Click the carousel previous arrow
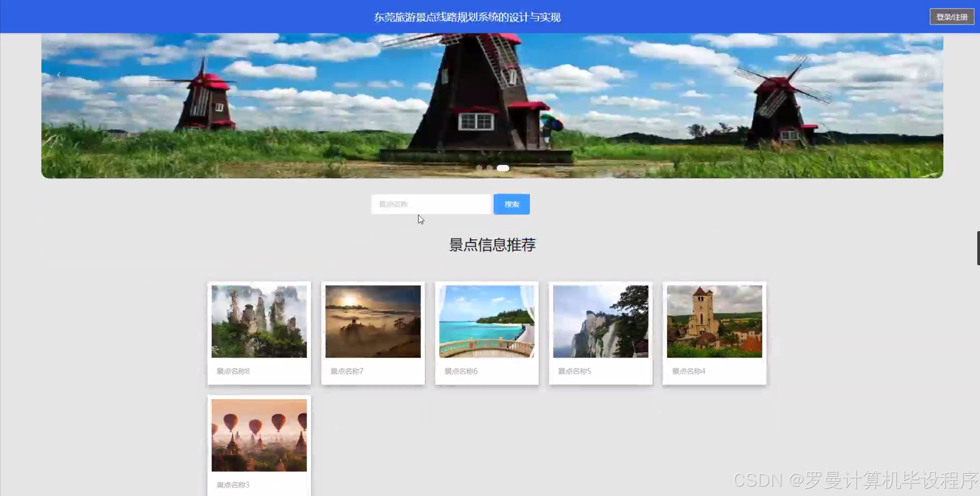 pyautogui.click(x=59, y=74)
